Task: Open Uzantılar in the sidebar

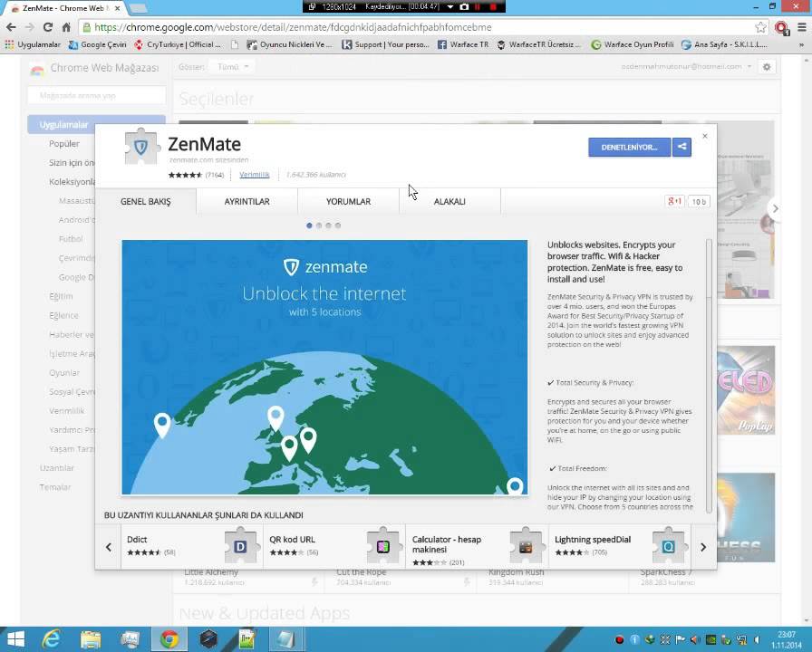Action: pos(57,468)
